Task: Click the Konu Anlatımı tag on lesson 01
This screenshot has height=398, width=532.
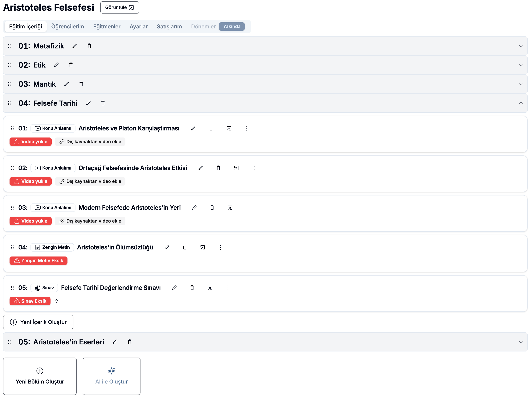Action: point(53,128)
